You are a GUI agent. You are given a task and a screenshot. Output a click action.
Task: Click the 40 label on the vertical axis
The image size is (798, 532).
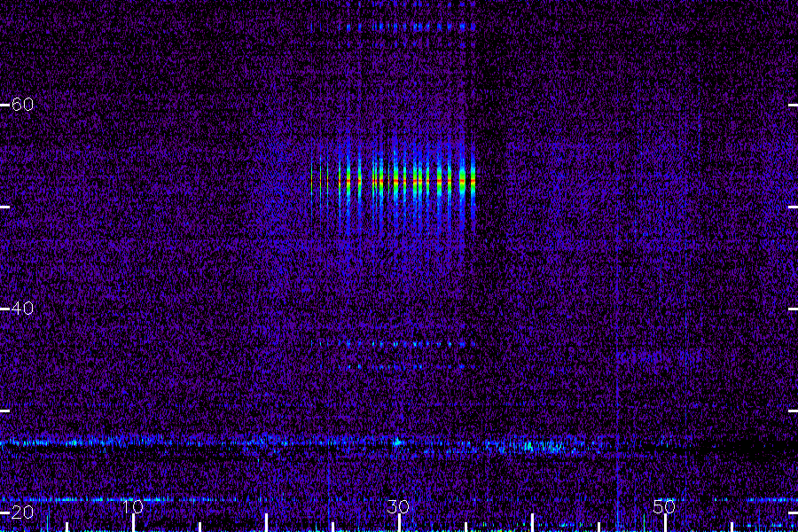click(x=22, y=308)
